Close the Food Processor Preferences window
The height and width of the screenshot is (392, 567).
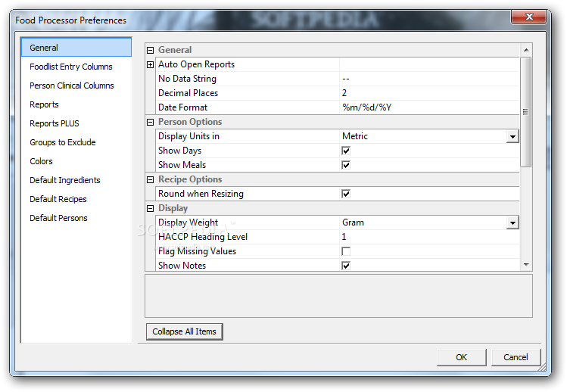[x=529, y=17]
